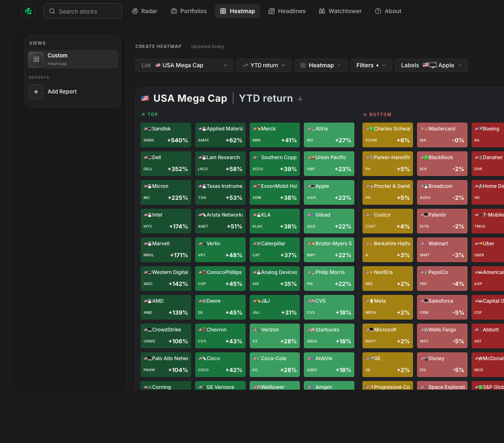Click the Mastercard MA tile
504x443 pixels.
(x=442, y=135)
